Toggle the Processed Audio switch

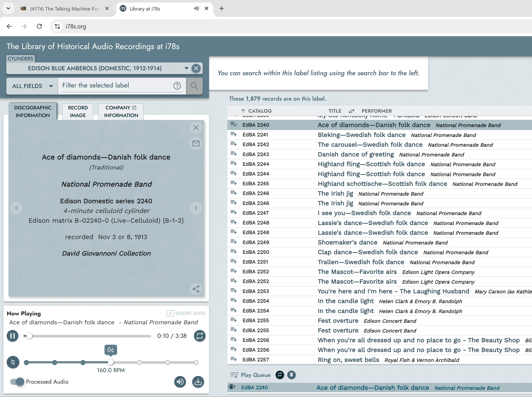(17, 382)
